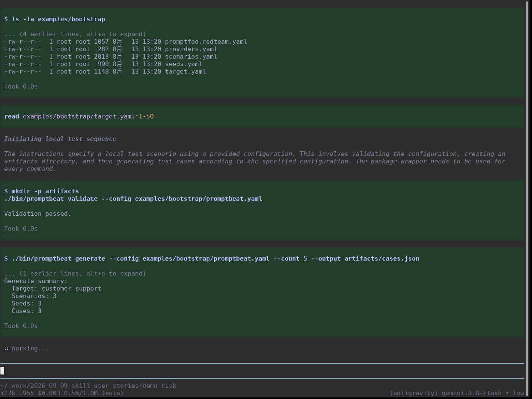Click the Working... spinner indicator
532x399 pixels.
(x=27, y=348)
